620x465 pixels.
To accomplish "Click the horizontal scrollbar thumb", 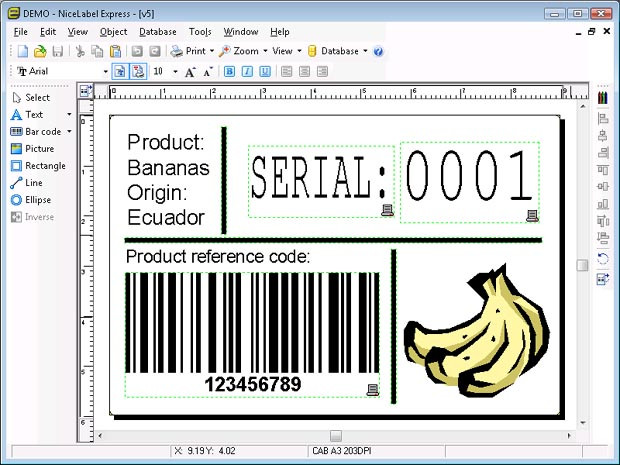I will pos(336,436).
